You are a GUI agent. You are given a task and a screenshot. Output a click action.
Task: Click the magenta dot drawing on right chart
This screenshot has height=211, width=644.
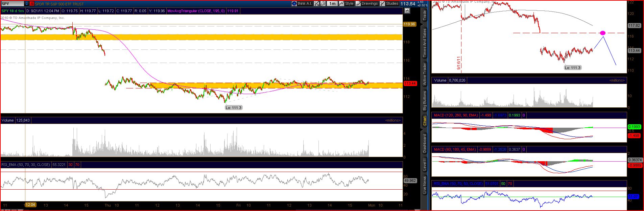pyautogui.click(x=602, y=33)
